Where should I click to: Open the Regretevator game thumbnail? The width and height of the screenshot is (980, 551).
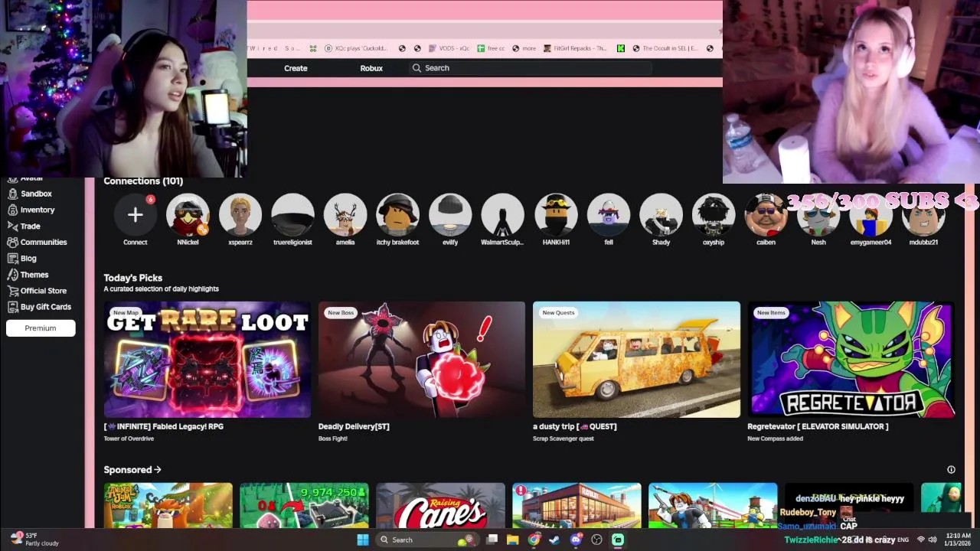851,360
